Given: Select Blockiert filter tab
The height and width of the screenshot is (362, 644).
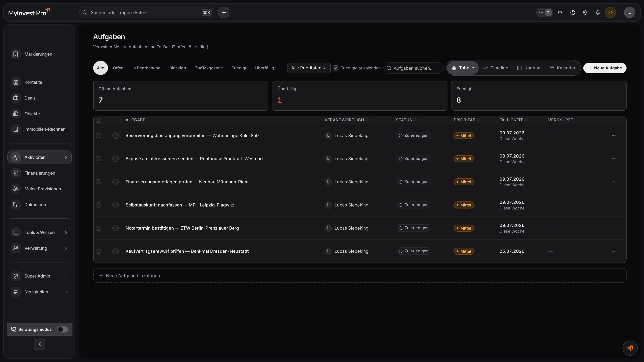Looking at the screenshot, I should (177, 68).
